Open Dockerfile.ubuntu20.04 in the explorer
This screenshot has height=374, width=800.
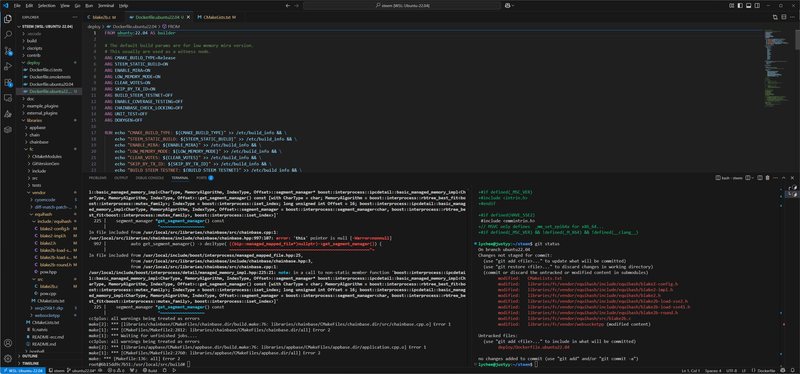48,84
